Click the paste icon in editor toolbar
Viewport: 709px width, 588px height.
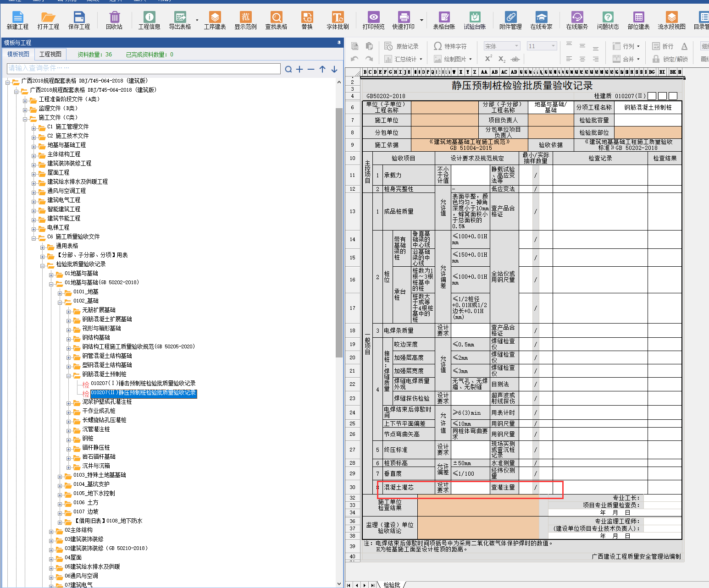[369, 46]
